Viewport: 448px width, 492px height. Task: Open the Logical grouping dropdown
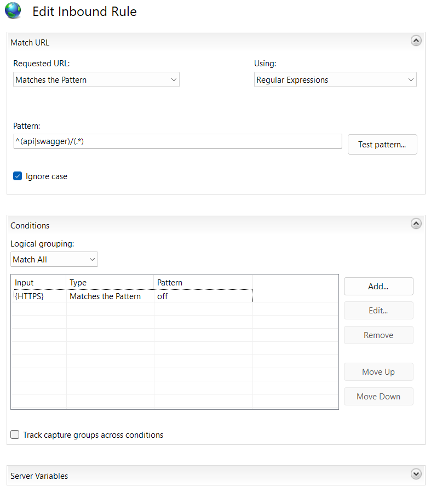(54, 260)
